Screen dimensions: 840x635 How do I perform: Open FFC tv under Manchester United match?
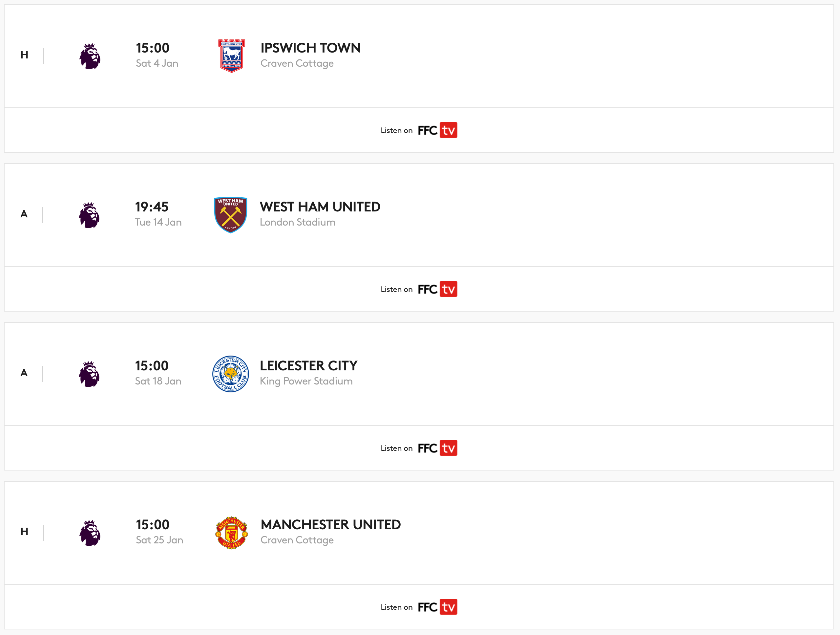click(437, 606)
